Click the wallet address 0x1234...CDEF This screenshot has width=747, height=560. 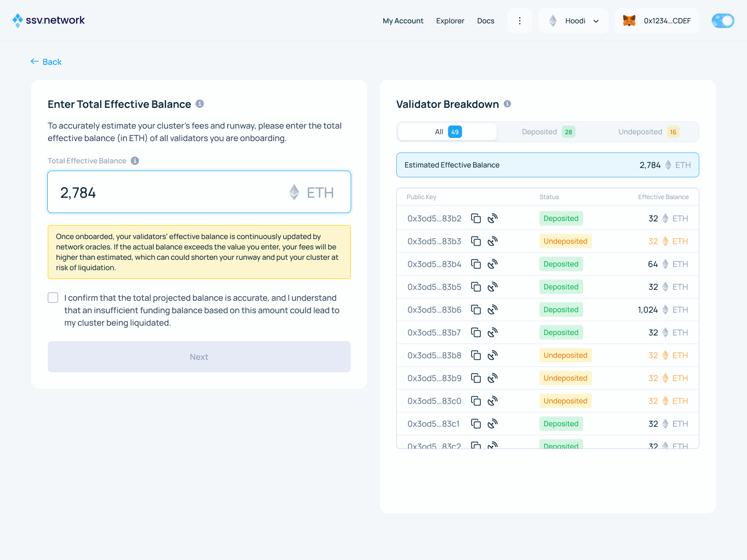[667, 21]
